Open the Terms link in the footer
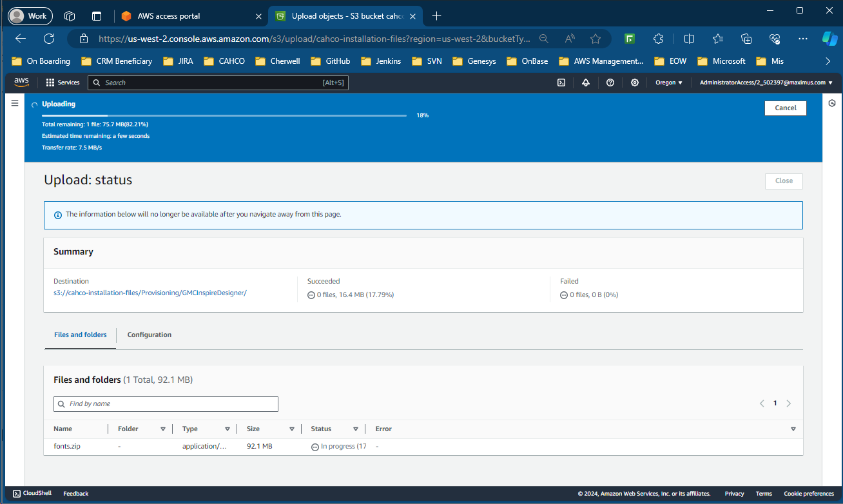Viewport: 843px width, 504px height. [x=764, y=494]
